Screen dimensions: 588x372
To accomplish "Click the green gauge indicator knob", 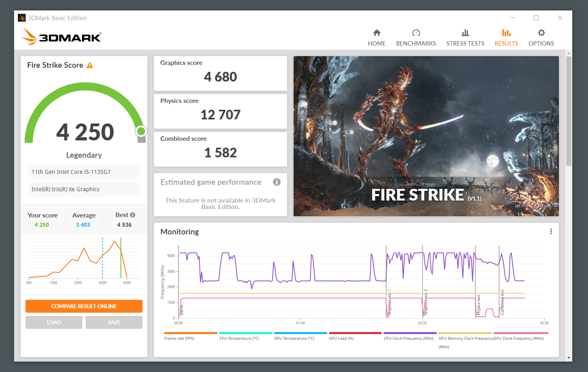I will (x=141, y=131).
